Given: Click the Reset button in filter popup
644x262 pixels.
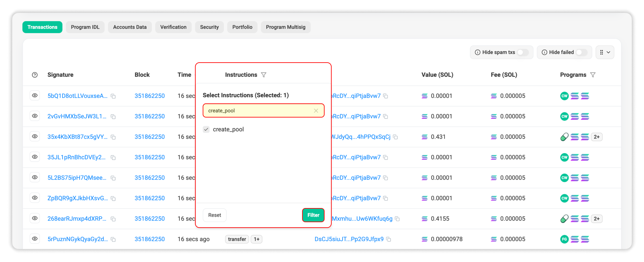Looking at the screenshot, I should click(x=215, y=215).
